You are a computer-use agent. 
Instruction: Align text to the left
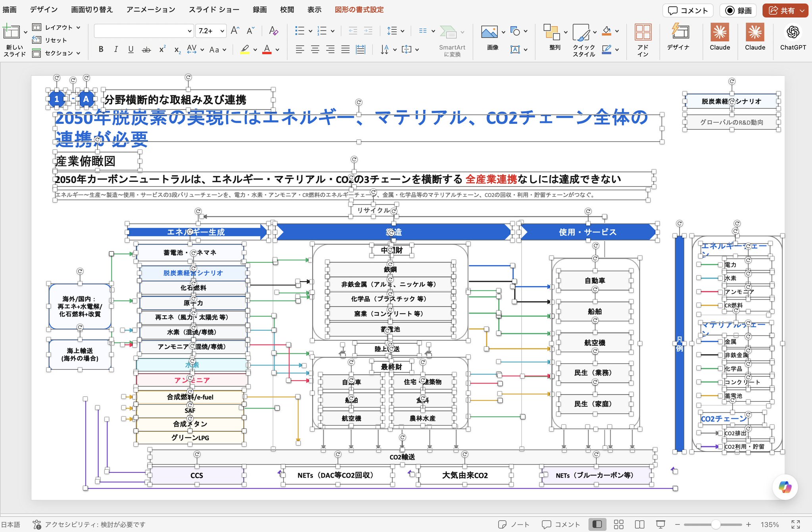tap(300, 49)
